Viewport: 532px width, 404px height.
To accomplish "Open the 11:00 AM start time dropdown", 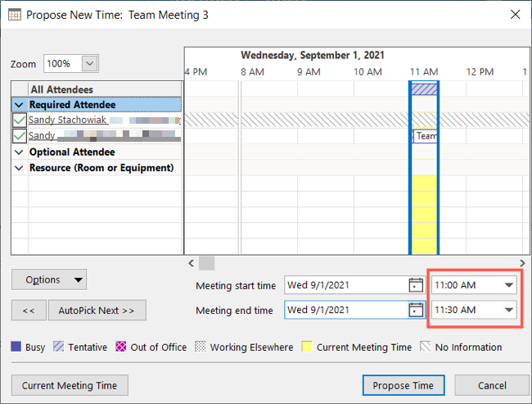I will (510, 286).
